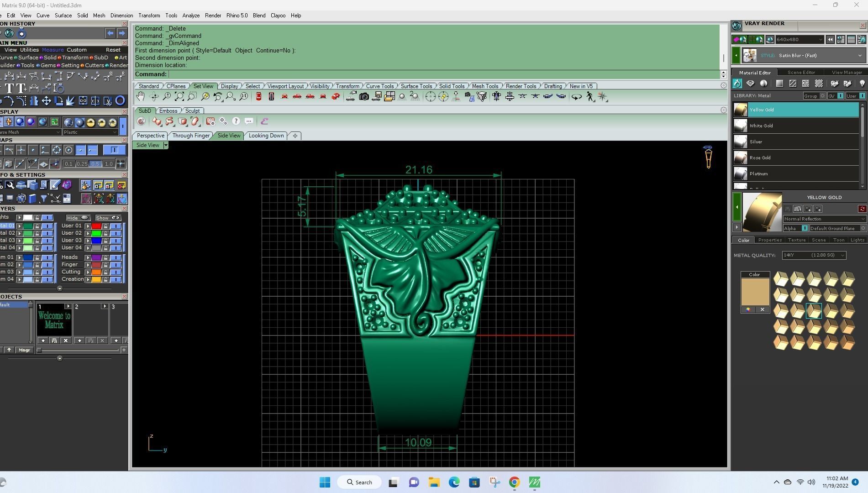Image resolution: width=868 pixels, height=493 pixels.
Task: Click the ring size dimension icon
Action: click(59, 89)
